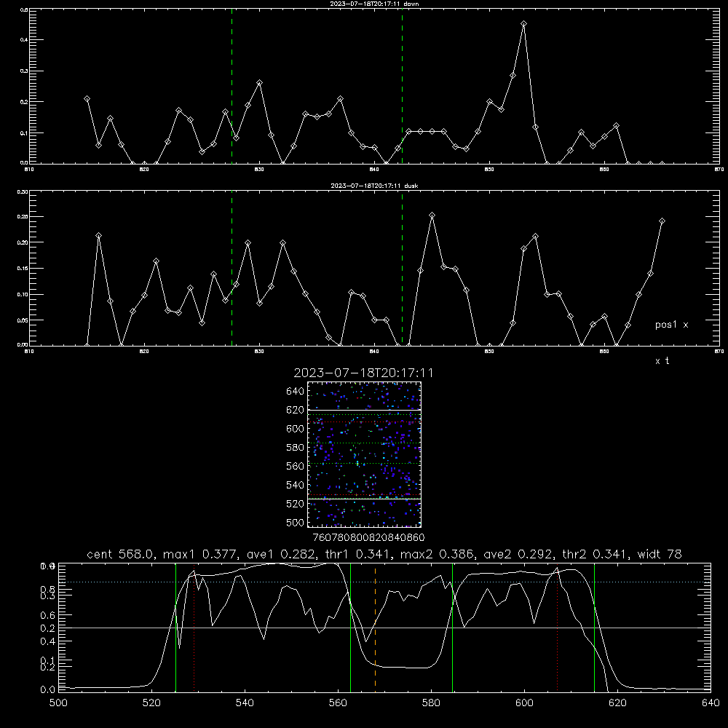Viewport: 728px width, 728px height.
Task: Click scatter image y-axis label '640'
Action: (296, 392)
